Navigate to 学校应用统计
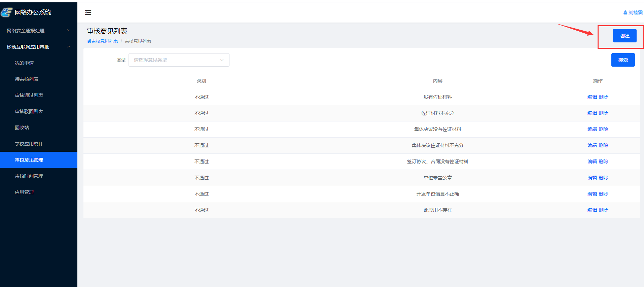The image size is (644, 287). tap(29, 144)
